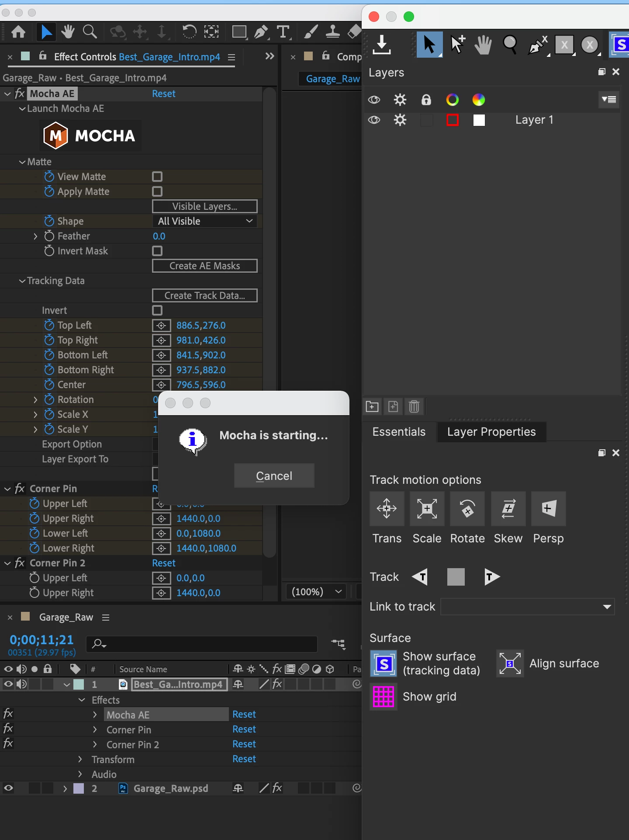Toggle the Show grid button
The width and height of the screenshot is (629, 840).
click(384, 697)
